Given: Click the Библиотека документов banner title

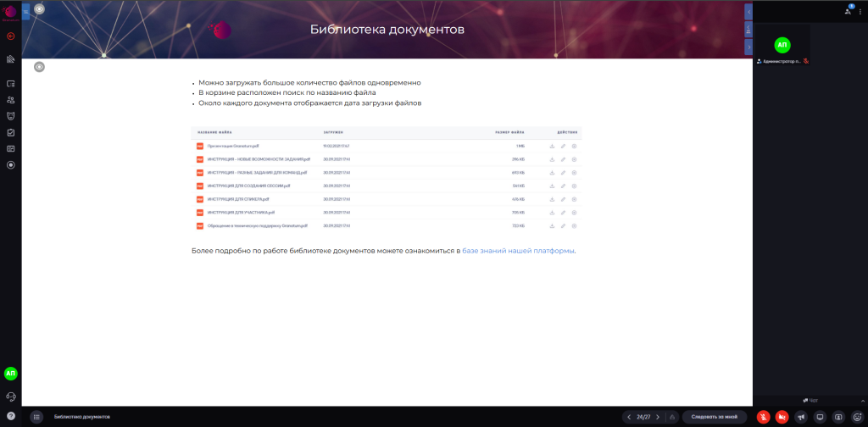Looking at the screenshot, I should [x=387, y=30].
